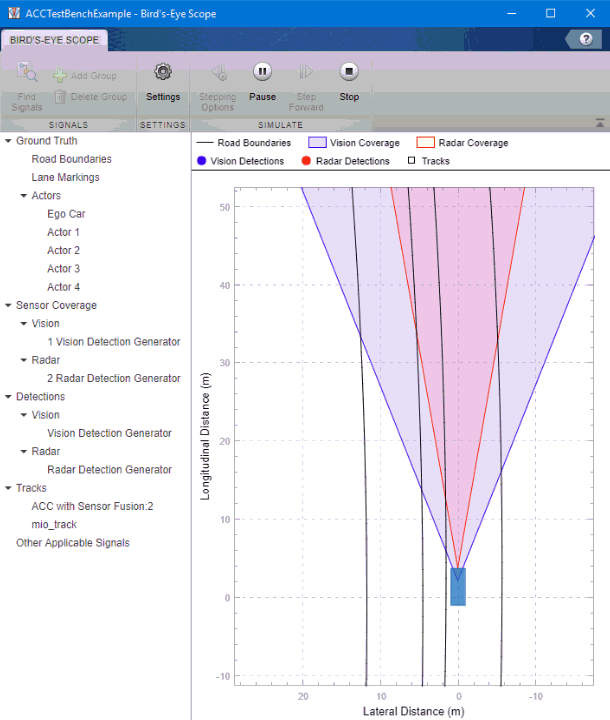Collapse the Ground Truth tree node
This screenshot has width=610, height=720.
coord(8,141)
